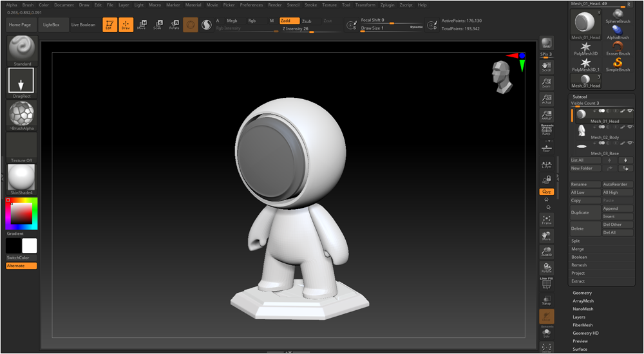Enable the Transp transparency mode
Image resolution: width=644 pixels, height=354 pixels.
[546, 300]
